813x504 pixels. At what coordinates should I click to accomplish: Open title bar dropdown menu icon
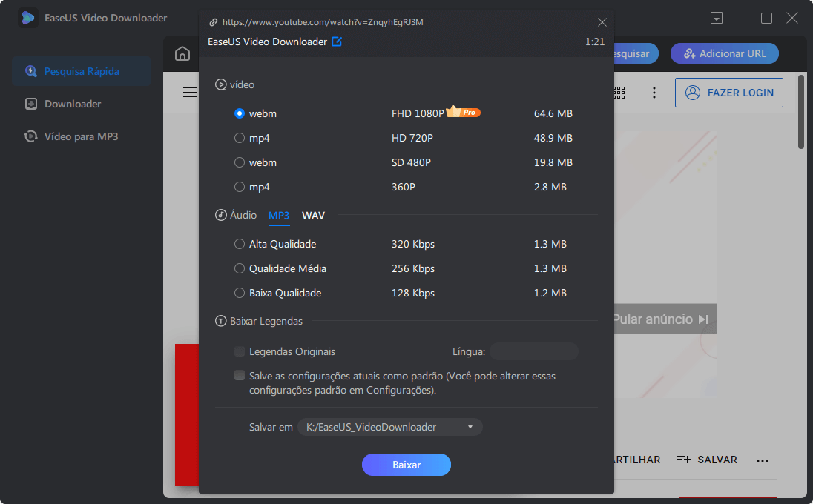717,18
